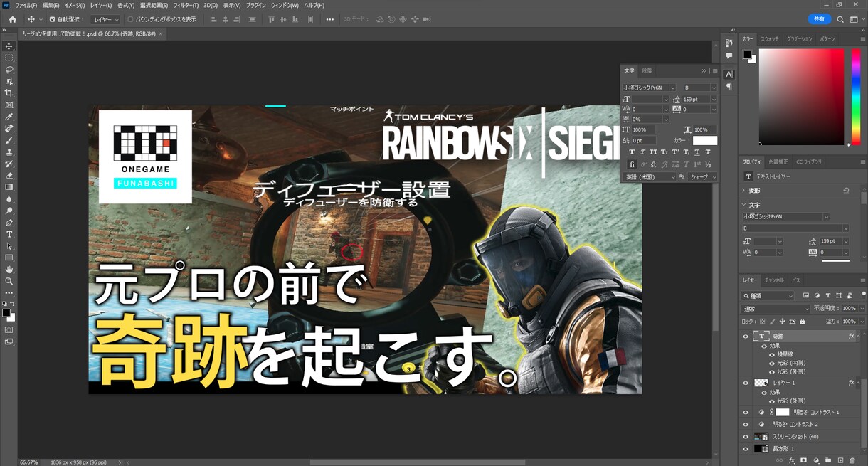Viewport: 868px width, 466px height.
Task: Toggle 光彩 (内側) effect visibility
Action: (771, 363)
